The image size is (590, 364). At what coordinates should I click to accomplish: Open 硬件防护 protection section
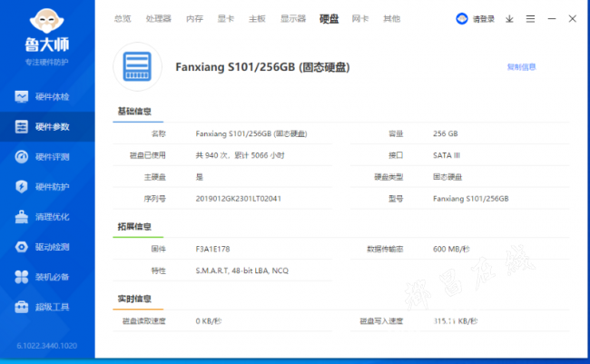[47, 187]
